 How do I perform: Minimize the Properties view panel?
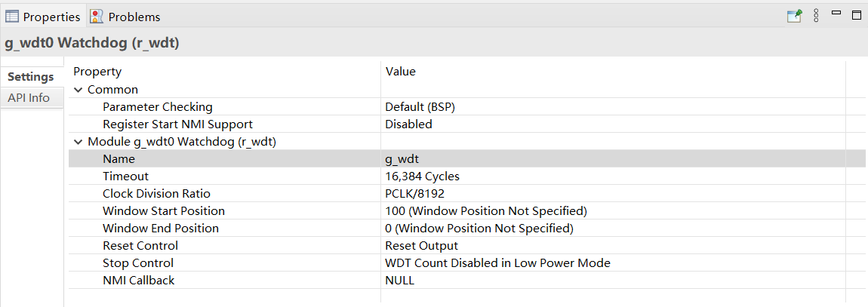836,14
